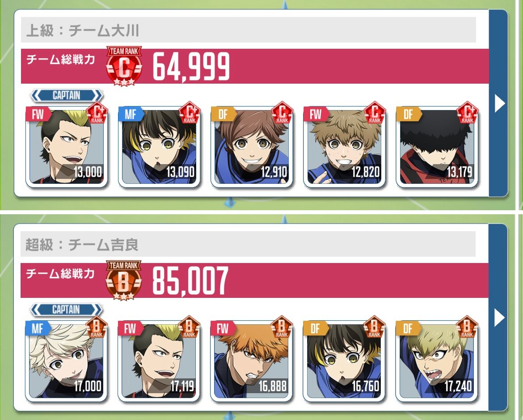This screenshot has height=420, width=523.
Task: Open the team 大川 arrow on the right
Action: (x=498, y=103)
